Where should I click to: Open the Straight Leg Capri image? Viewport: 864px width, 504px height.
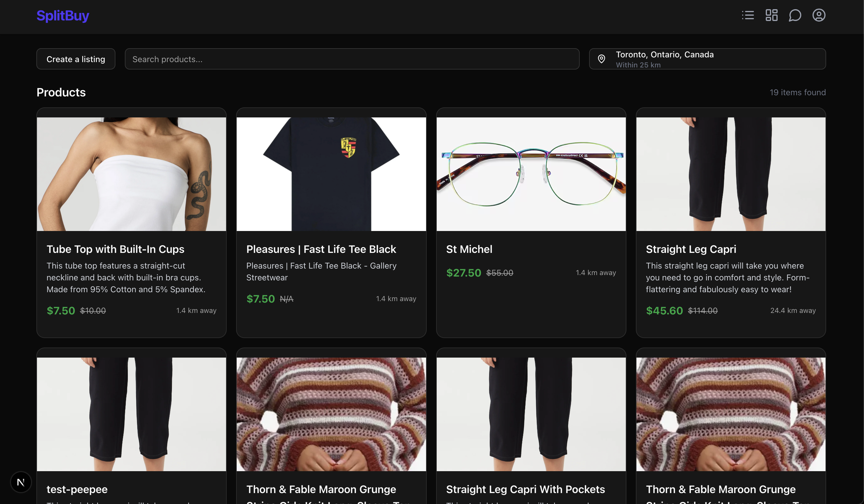tap(731, 174)
